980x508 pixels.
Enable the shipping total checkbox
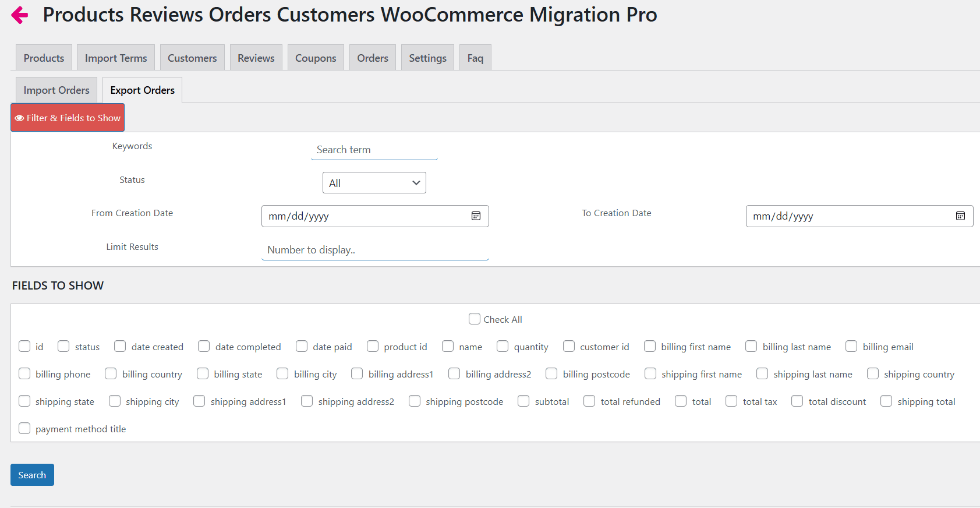[x=886, y=401]
